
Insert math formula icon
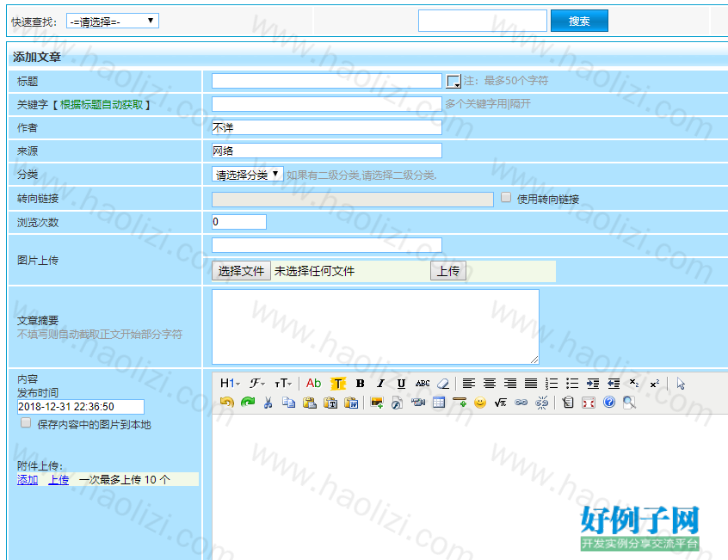click(501, 403)
